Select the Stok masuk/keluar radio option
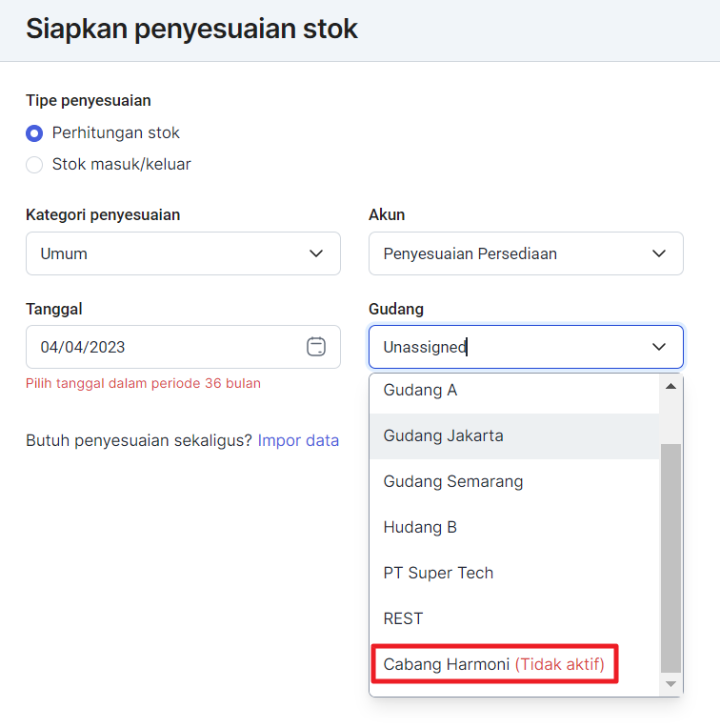The height and width of the screenshot is (728, 720). (34, 165)
